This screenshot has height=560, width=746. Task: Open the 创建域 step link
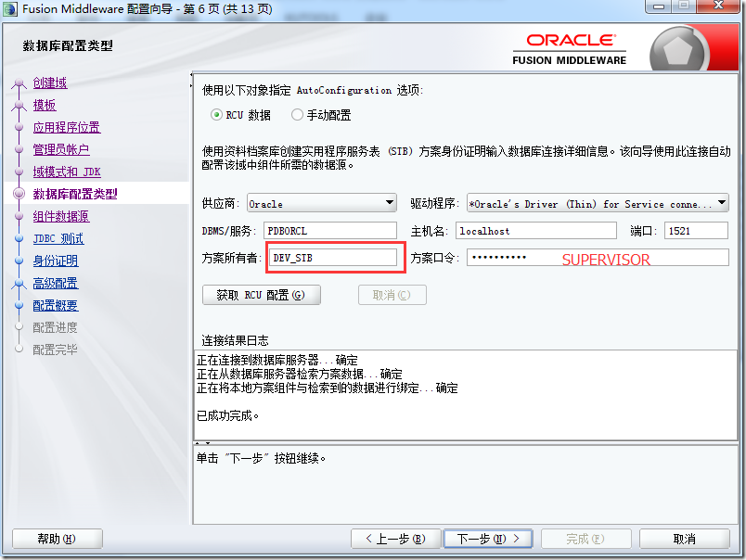50,83
